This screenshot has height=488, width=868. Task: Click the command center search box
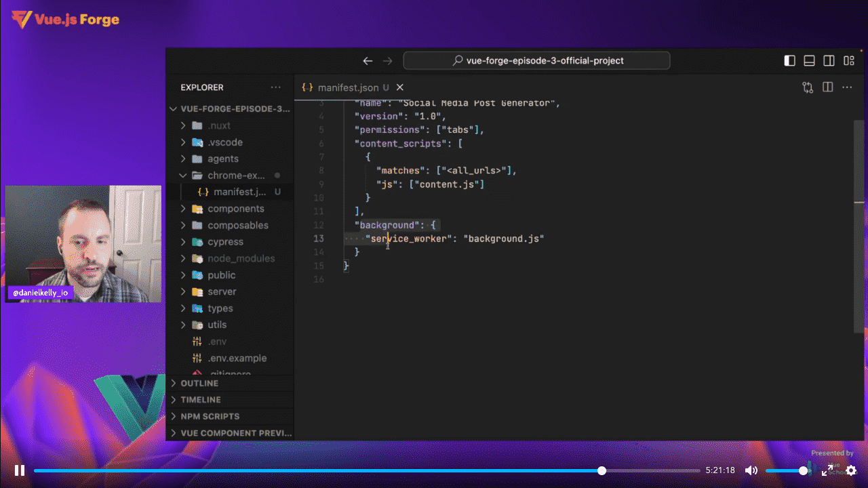(536, 61)
